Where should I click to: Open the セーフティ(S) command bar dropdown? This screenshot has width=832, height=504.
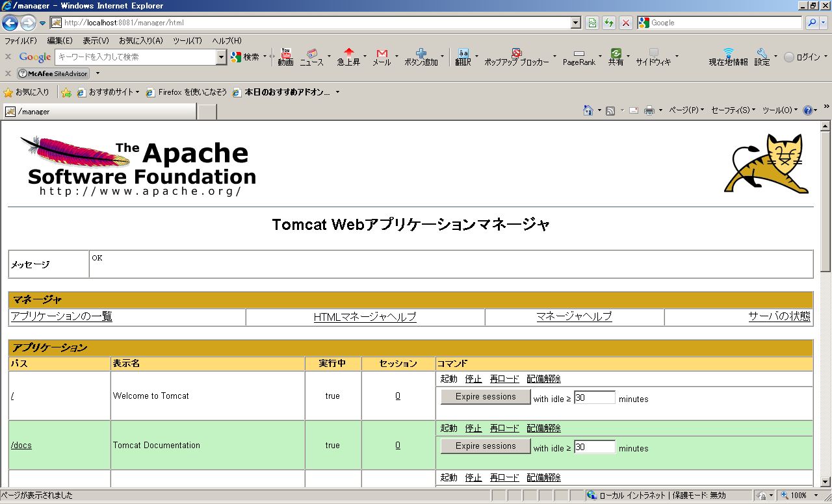pos(733,110)
